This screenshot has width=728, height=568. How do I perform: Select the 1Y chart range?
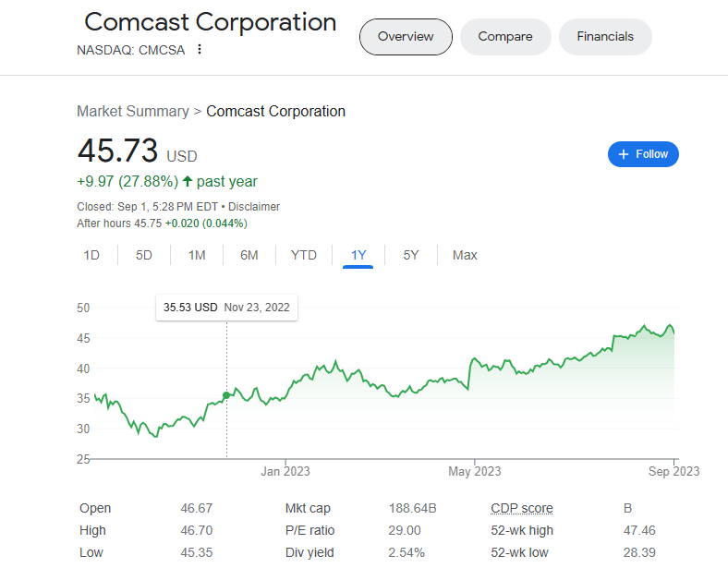pos(358,255)
